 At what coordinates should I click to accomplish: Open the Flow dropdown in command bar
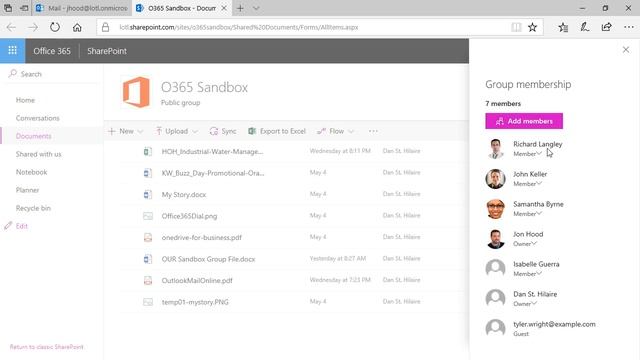coord(336,131)
